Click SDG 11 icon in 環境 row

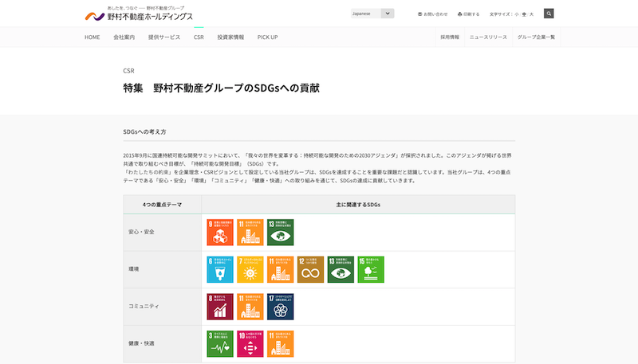281,269
